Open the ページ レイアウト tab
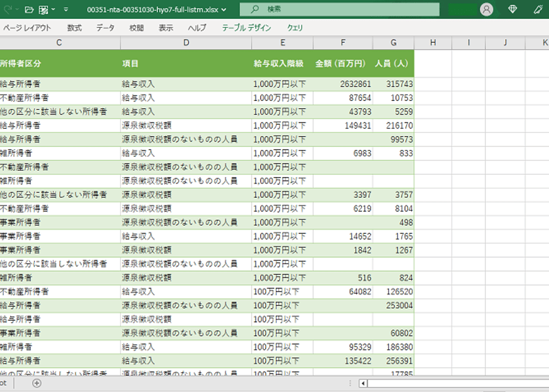Screen dimensions: 549x392 27,28
